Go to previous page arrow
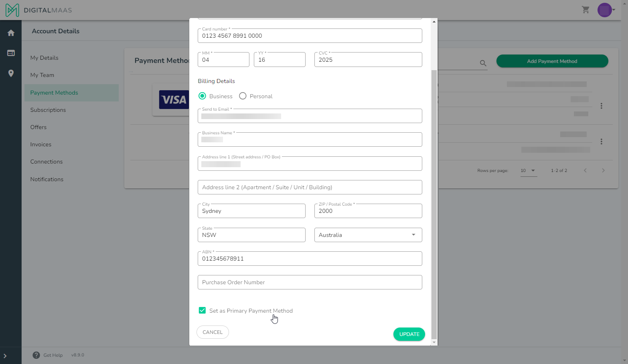This screenshot has height=364, width=628. [585, 170]
